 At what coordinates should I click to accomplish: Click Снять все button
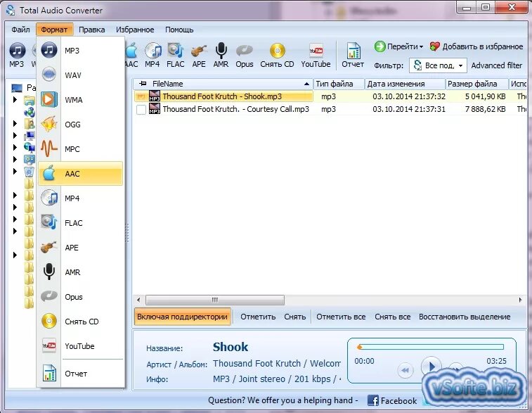coord(393,317)
